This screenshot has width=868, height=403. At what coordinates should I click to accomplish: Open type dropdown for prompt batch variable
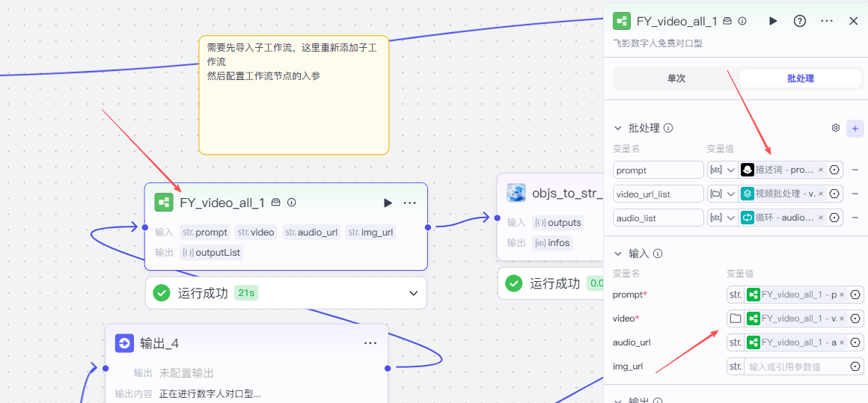click(723, 170)
